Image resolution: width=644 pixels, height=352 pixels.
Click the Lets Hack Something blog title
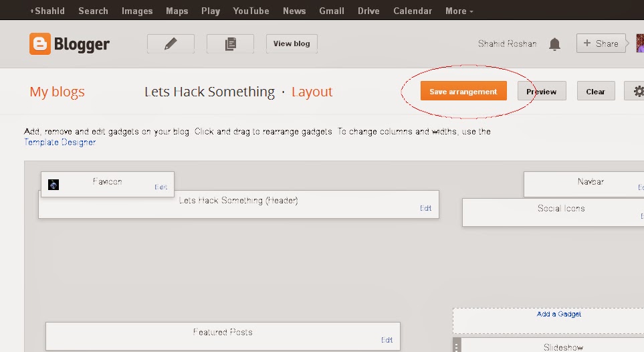(209, 92)
